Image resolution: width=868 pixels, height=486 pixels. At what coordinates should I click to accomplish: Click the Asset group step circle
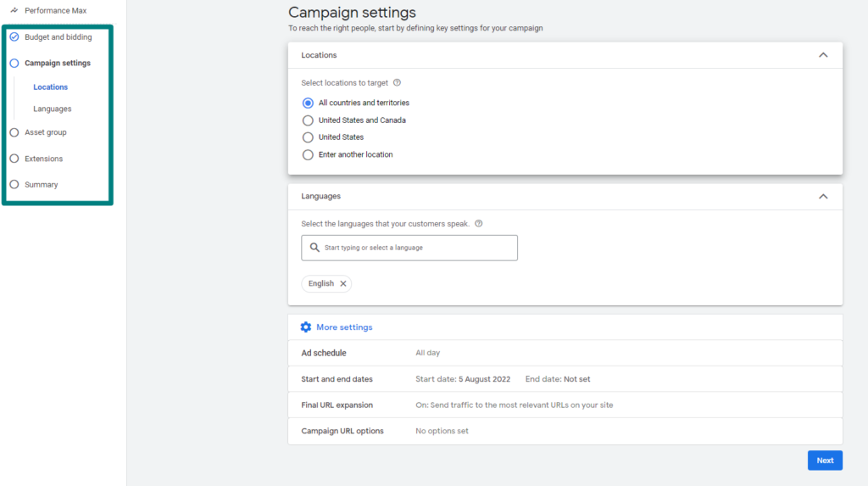(x=14, y=132)
